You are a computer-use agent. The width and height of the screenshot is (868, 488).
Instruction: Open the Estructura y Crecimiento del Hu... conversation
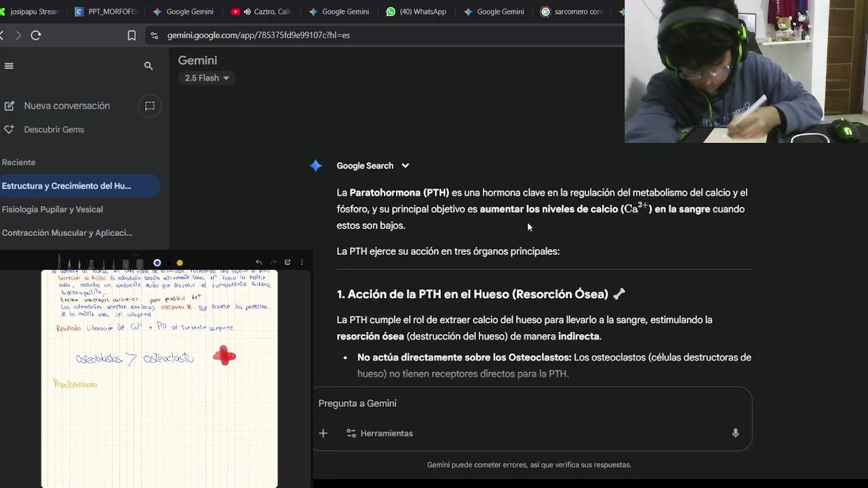point(80,186)
